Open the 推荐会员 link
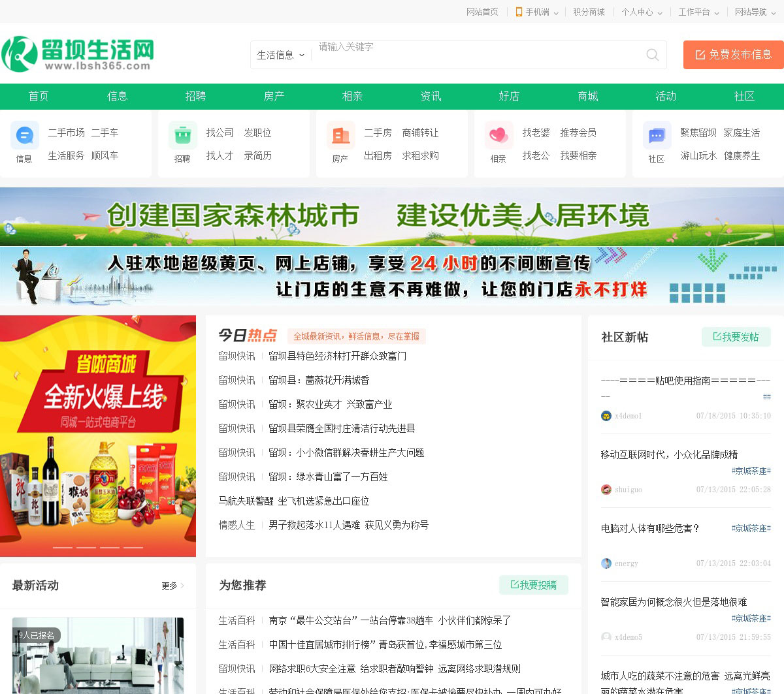784x694 pixels. [578, 133]
